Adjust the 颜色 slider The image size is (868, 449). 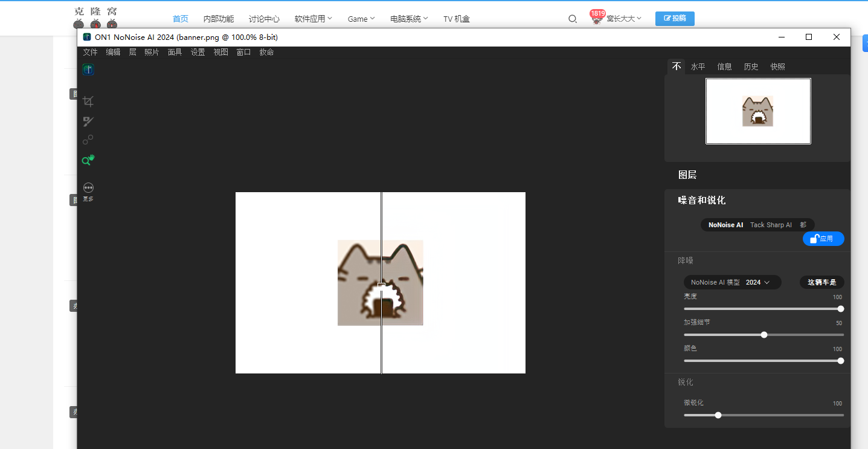point(764,361)
